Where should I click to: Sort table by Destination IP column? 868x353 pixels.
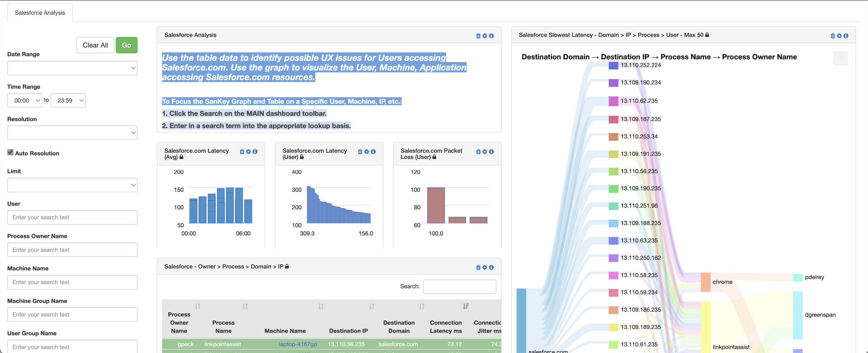point(372,306)
